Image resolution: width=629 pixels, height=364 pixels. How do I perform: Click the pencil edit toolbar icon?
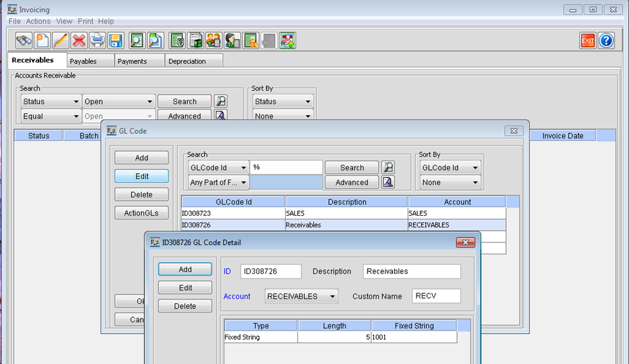tap(61, 41)
